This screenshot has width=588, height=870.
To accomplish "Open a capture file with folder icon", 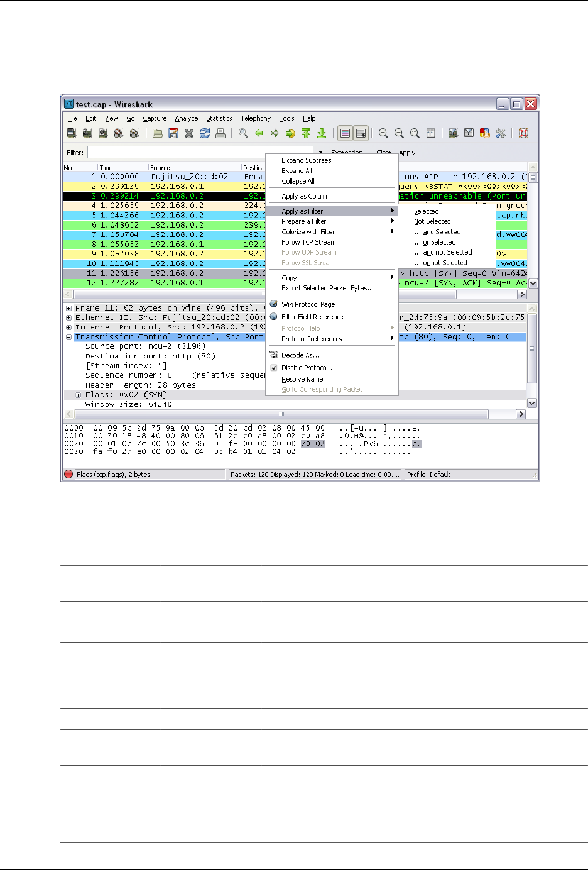I will (158, 133).
